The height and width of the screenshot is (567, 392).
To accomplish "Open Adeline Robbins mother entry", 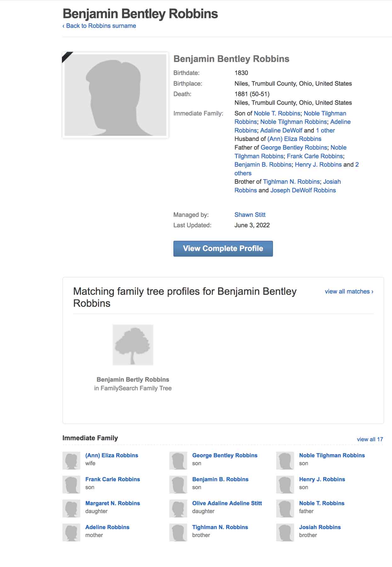I will [x=107, y=527].
